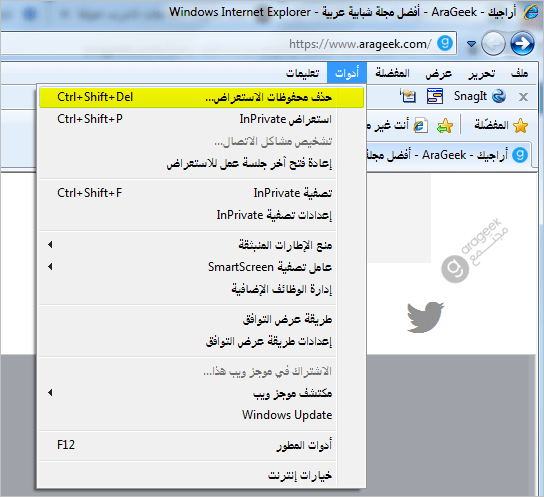Click the blue forward navigation arrow
The image size is (544, 497).
pos(522,44)
